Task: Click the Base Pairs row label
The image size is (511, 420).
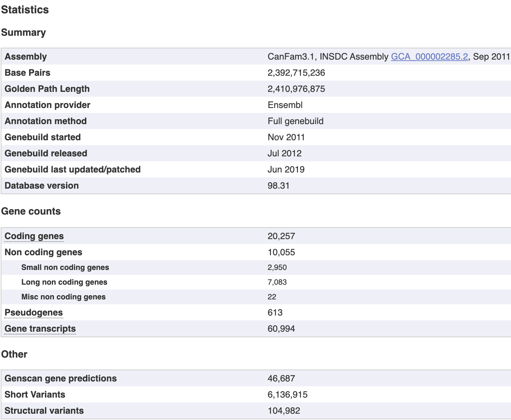Action: pos(27,73)
